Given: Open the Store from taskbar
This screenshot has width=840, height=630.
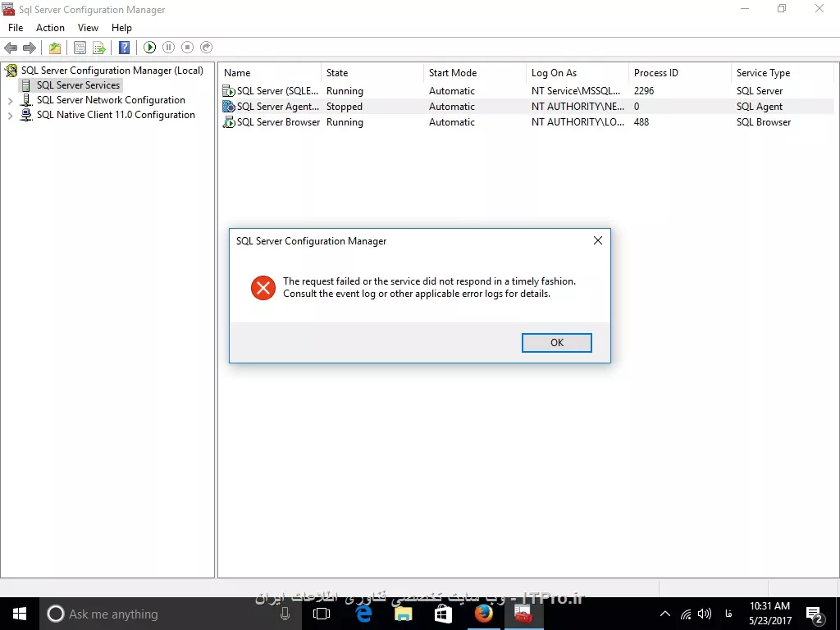Looking at the screenshot, I should (x=443, y=614).
